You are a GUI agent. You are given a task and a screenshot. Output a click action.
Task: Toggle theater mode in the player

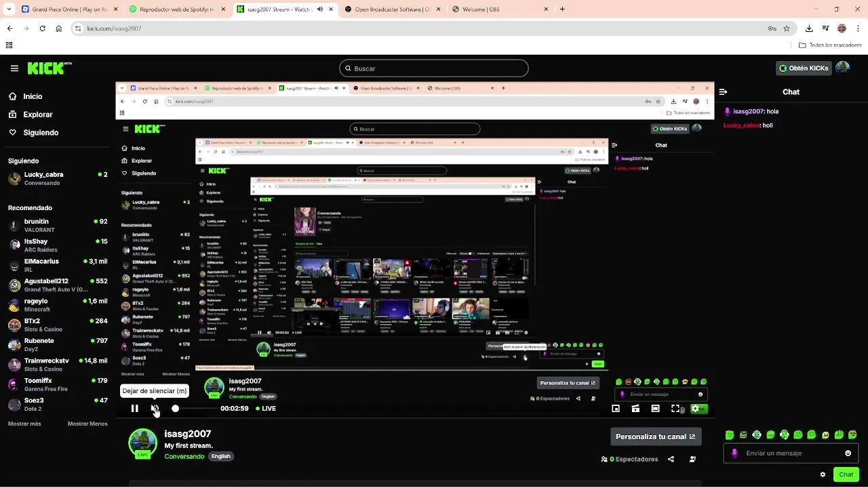tap(655, 409)
